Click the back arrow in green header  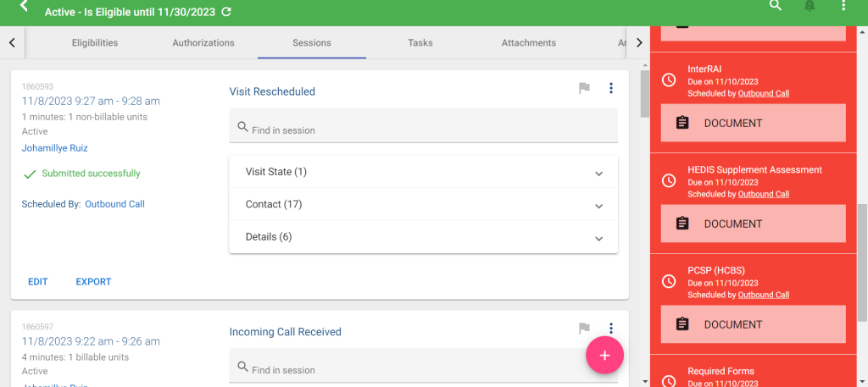pyautogui.click(x=25, y=7)
